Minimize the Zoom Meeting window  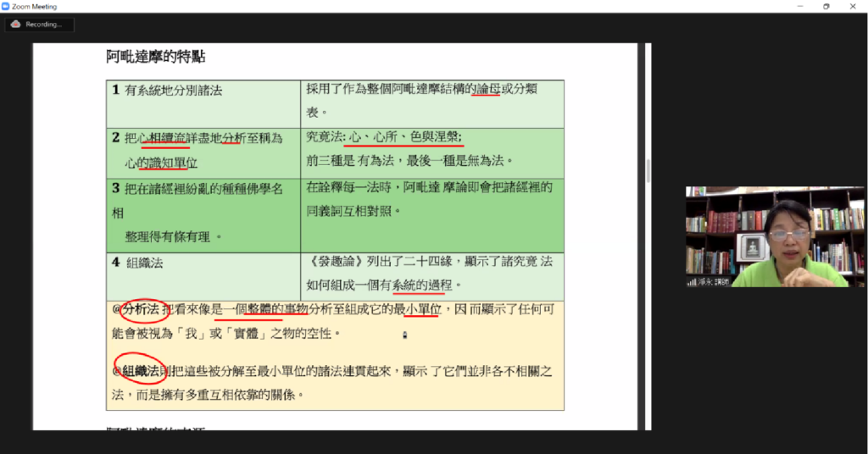(799, 6)
